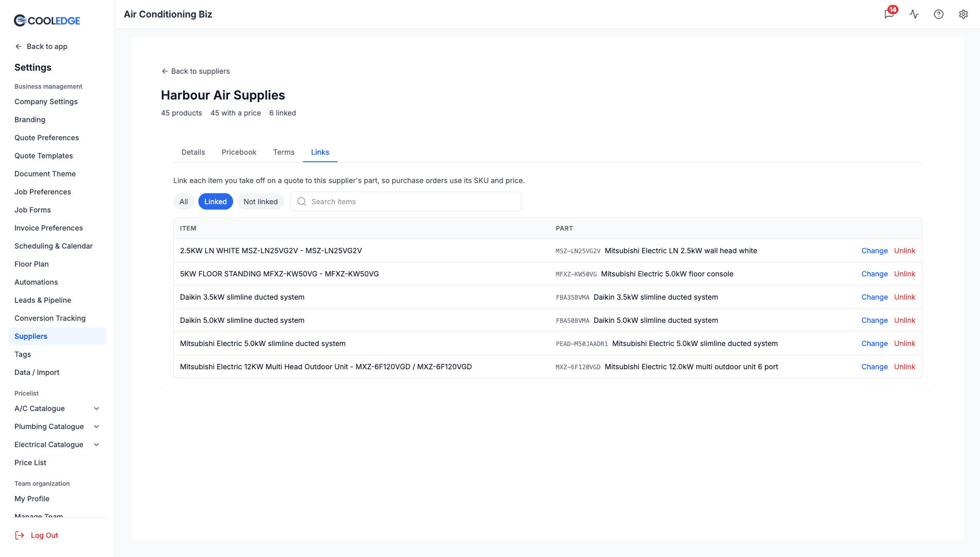
Task: Open the settings gear icon
Action: 963,14
